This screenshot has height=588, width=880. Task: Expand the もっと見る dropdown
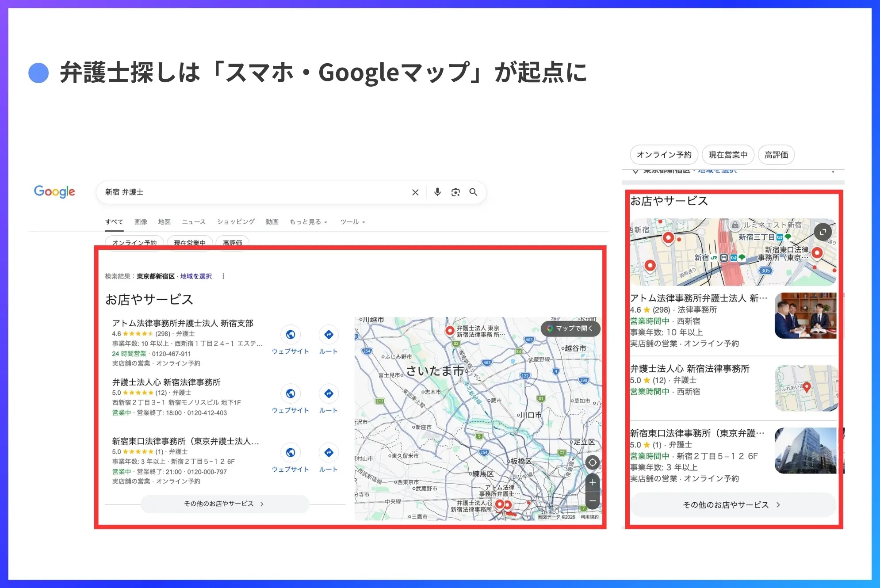[x=308, y=221]
